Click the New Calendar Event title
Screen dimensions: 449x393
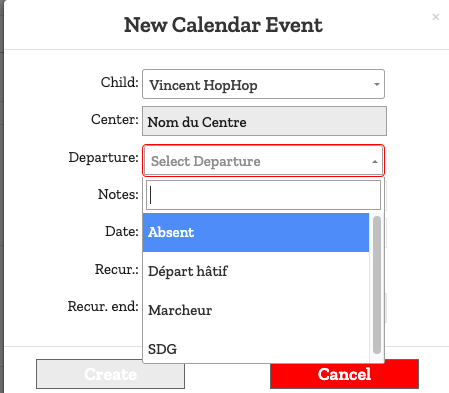pos(223,25)
